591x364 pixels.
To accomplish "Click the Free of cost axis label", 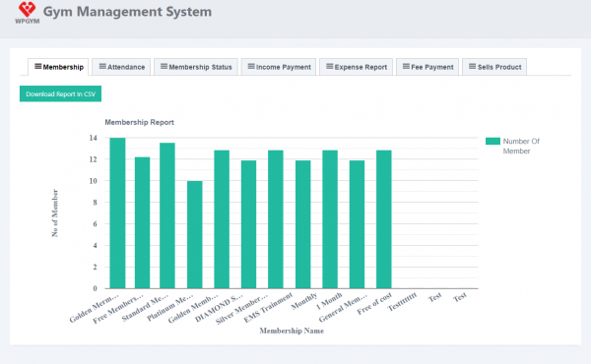I will [374, 303].
